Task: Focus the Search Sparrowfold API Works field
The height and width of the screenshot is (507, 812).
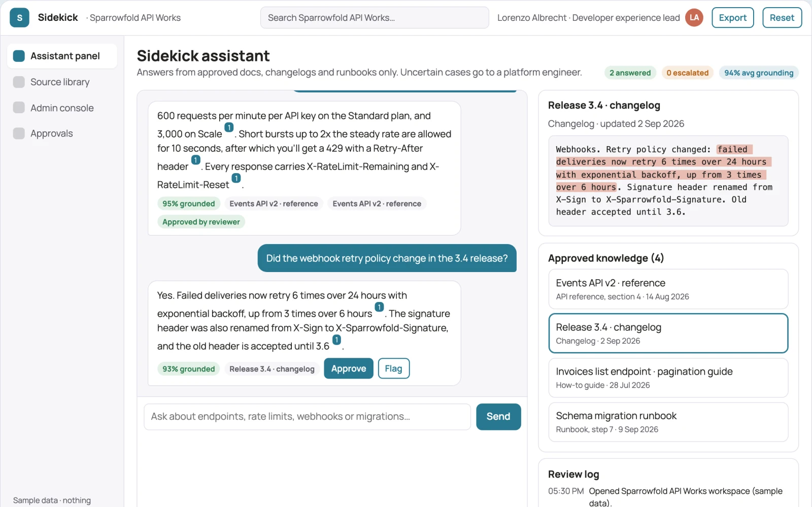Action: tap(375, 18)
